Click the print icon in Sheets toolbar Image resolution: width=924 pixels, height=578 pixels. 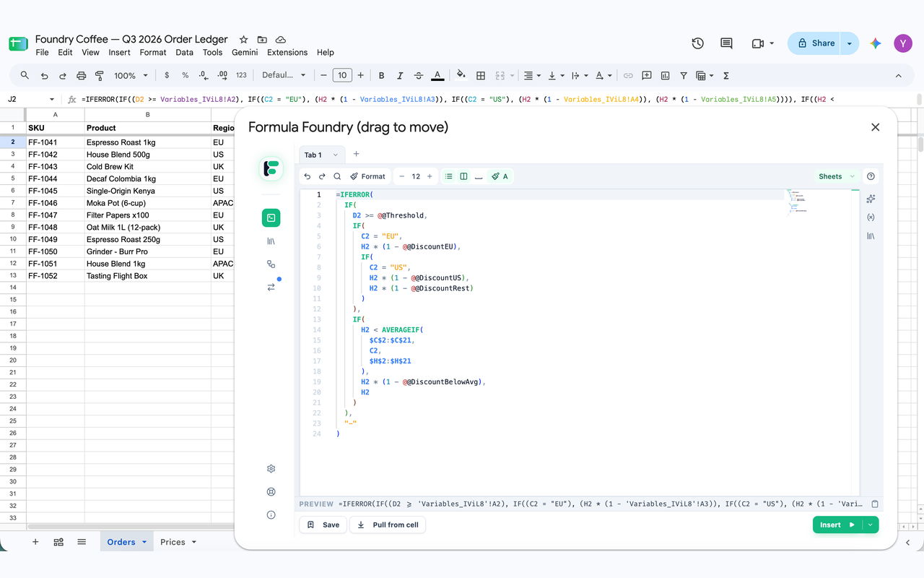[81, 75]
